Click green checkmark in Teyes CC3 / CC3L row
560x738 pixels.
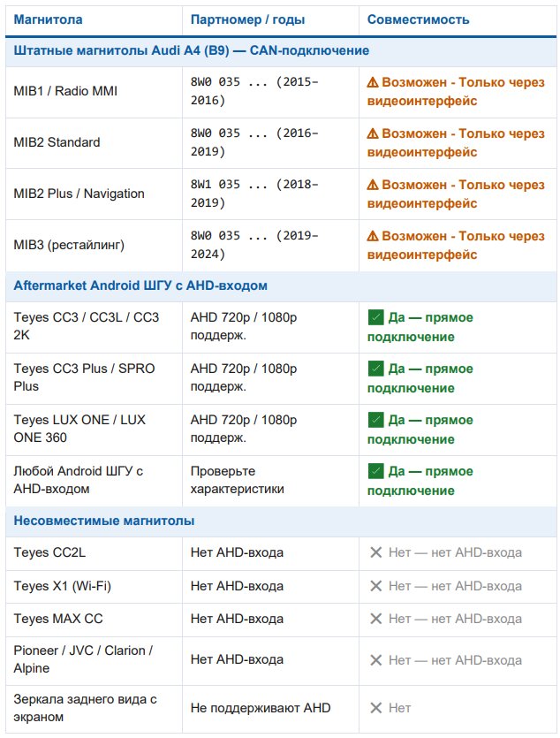point(375,317)
